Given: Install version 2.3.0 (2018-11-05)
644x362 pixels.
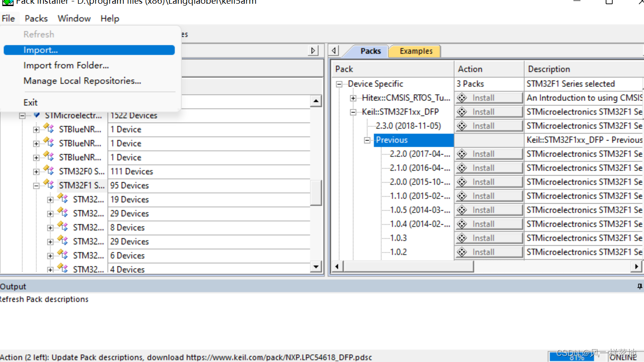Looking at the screenshot, I should 489,126.
